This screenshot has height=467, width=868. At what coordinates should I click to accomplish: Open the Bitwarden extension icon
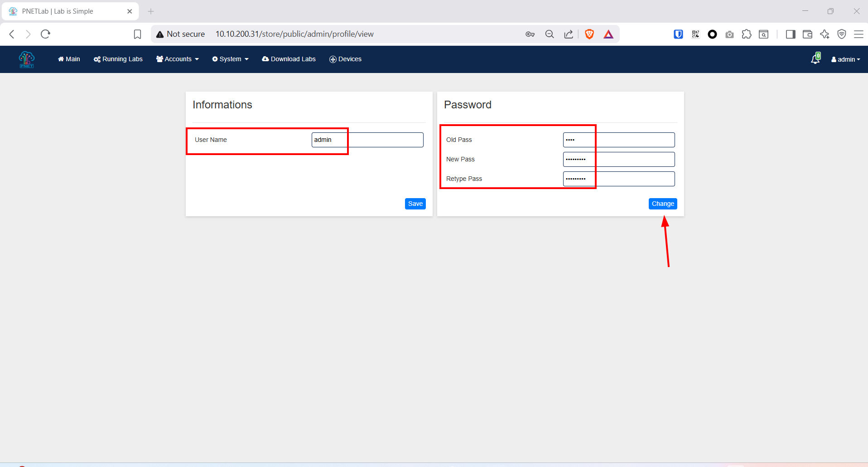point(678,34)
